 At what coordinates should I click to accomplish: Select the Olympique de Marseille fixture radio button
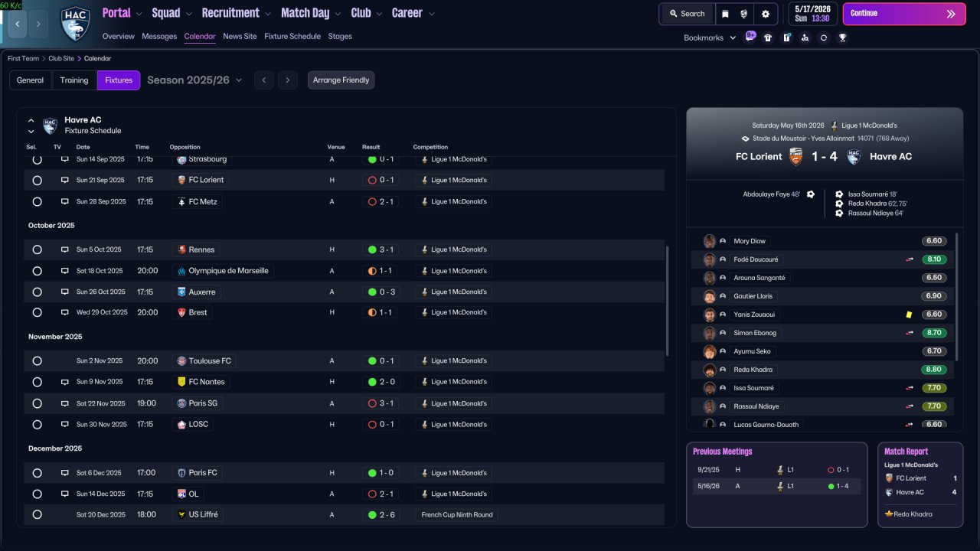[x=37, y=271]
